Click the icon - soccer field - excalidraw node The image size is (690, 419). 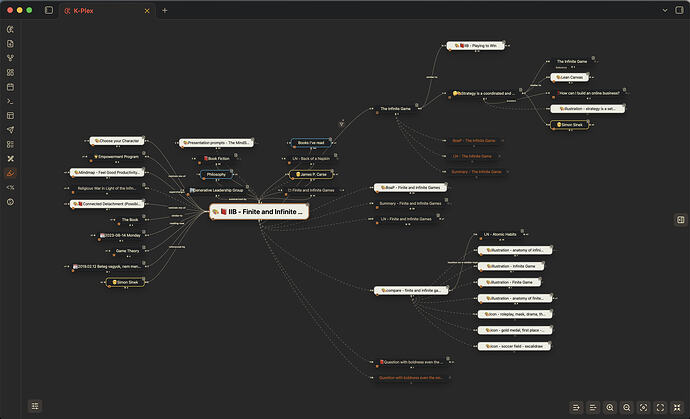pos(514,346)
